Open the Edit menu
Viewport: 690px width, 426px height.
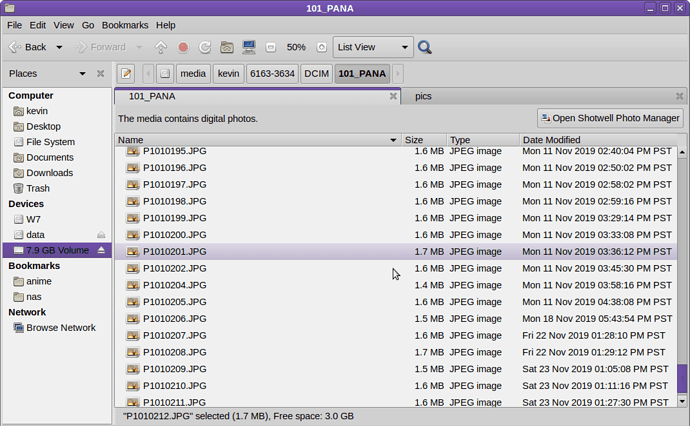tap(37, 25)
